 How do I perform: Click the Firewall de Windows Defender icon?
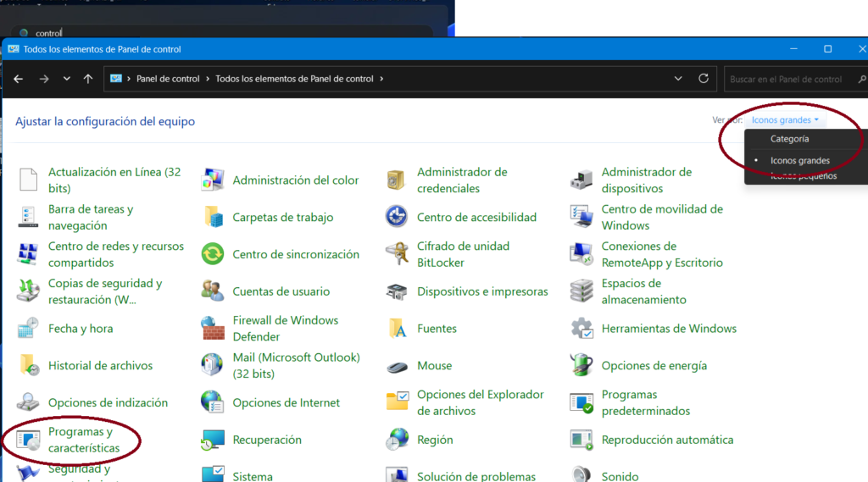212,329
